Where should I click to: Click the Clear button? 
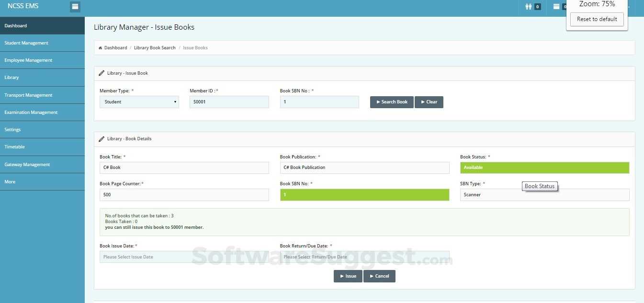click(429, 102)
